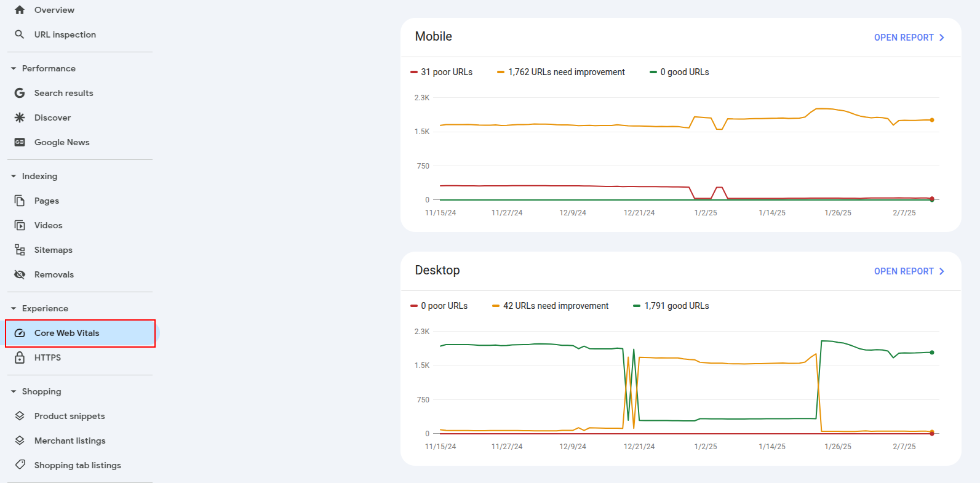The height and width of the screenshot is (483, 980).
Task: Click the Desktop Open Report chevron arrow
Action: [x=941, y=271]
